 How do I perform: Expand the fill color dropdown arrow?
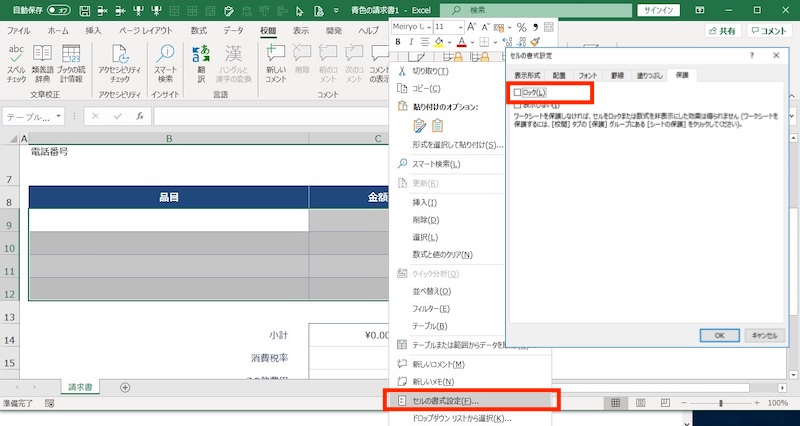tap(449, 42)
